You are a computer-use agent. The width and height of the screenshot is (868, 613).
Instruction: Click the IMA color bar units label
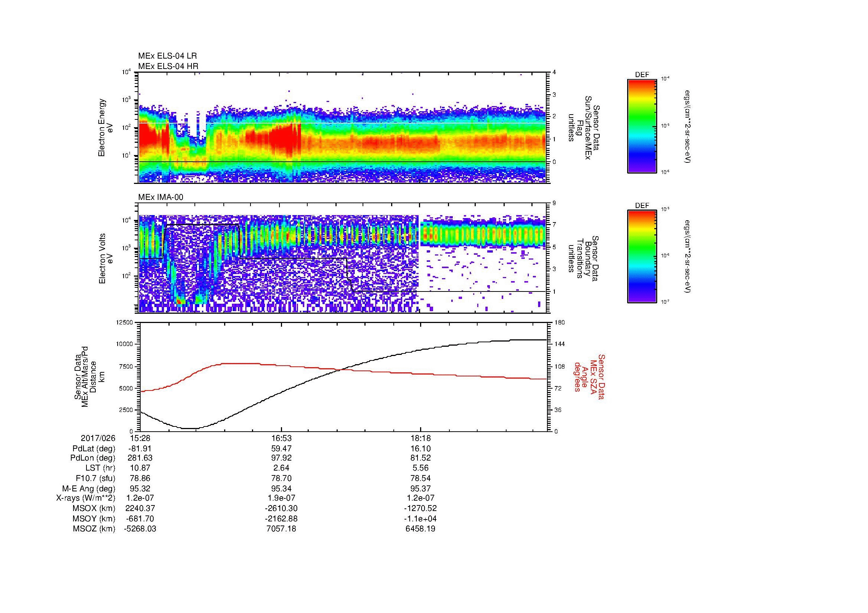[688, 257]
